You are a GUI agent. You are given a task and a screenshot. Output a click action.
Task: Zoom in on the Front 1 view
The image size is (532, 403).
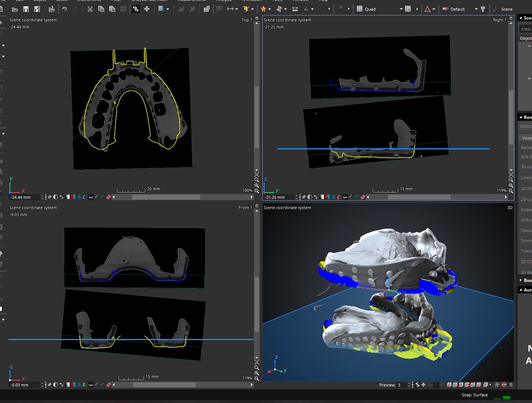[257, 373]
